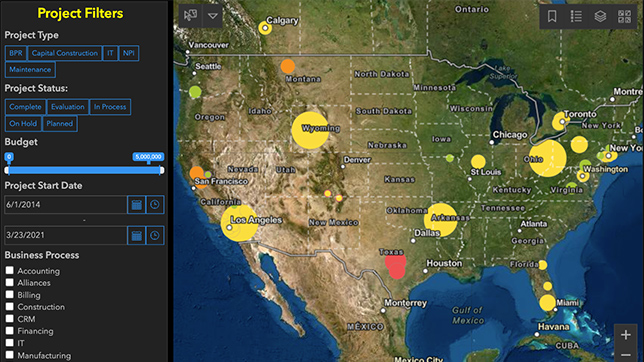The image size is (644, 362).
Task: Filter by NPI project type
Action: tap(129, 53)
